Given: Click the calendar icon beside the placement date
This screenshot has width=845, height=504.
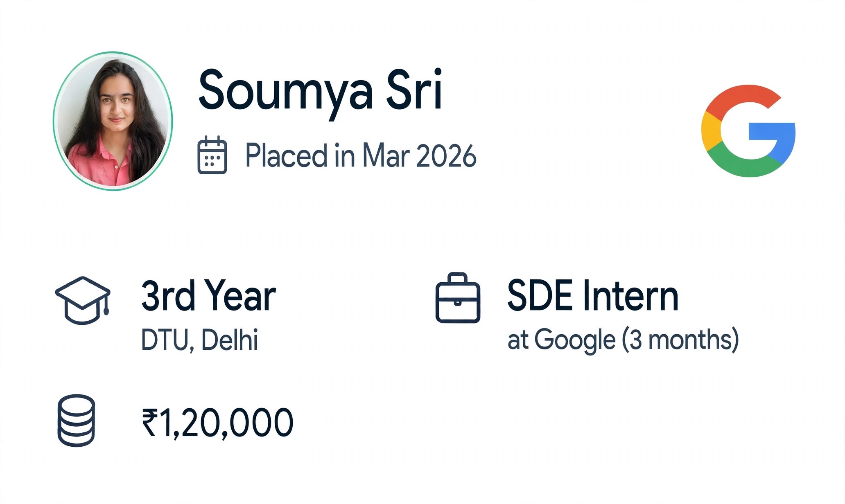Looking at the screenshot, I should click(x=212, y=155).
